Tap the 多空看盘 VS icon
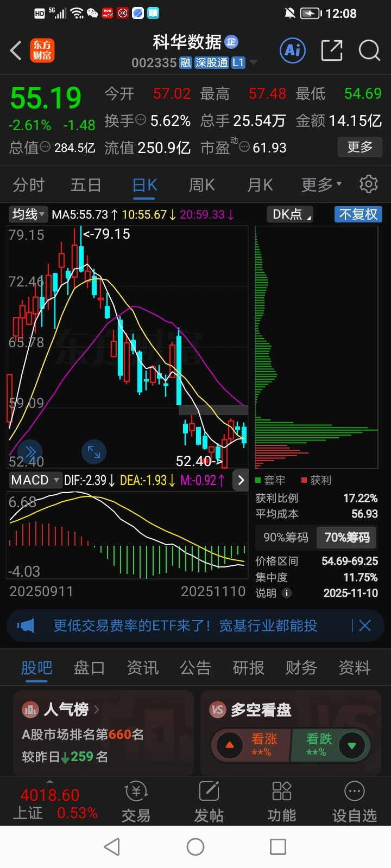 [x=218, y=709]
